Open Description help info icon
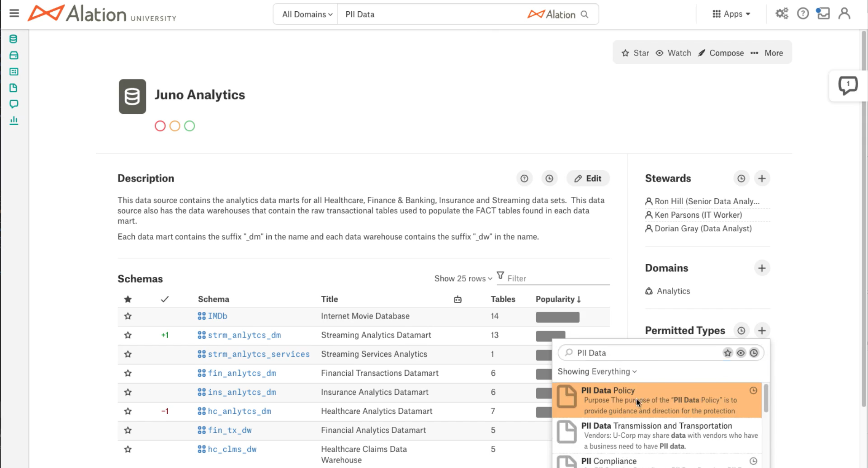The image size is (868, 468). point(524,178)
